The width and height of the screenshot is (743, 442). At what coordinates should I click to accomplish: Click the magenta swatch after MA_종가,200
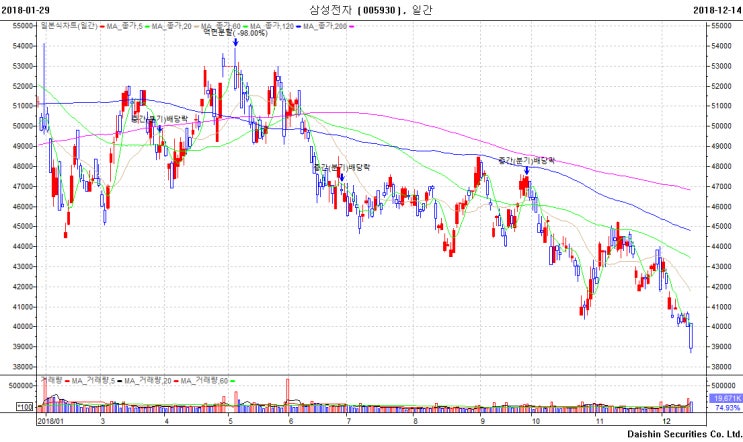tap(352, 27)
